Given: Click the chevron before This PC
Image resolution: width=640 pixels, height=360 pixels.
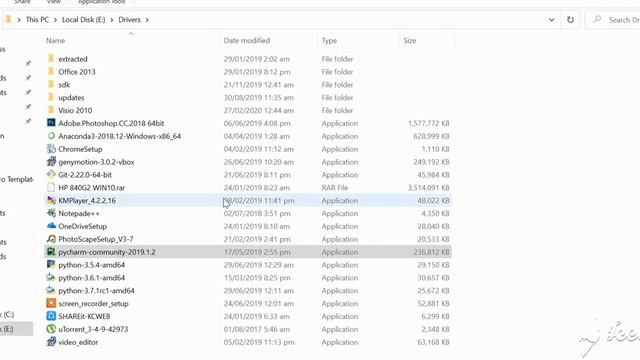Looking at the screenshot, I should tap(19, 20).
